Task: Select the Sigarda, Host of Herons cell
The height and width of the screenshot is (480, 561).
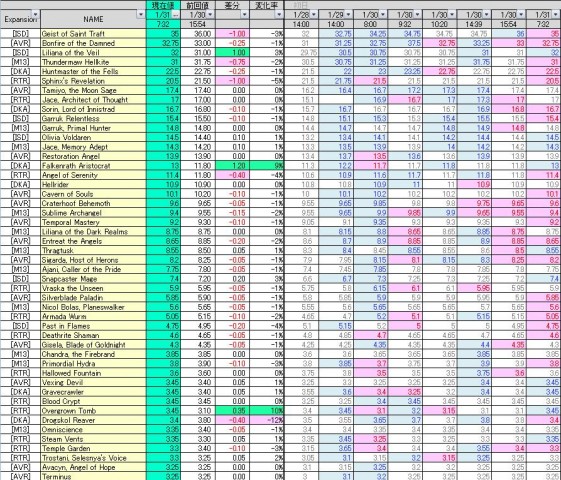Action: tap(93, 260)
